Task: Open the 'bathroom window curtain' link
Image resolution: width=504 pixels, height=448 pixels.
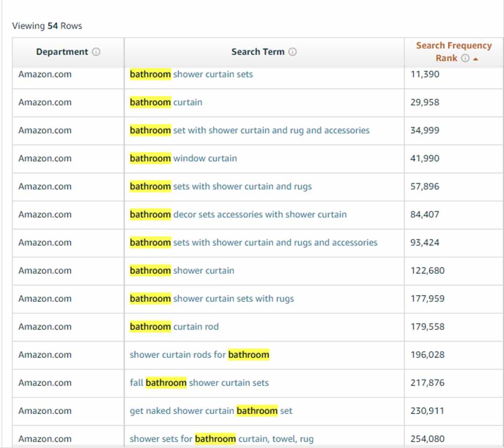Action: 183,158
